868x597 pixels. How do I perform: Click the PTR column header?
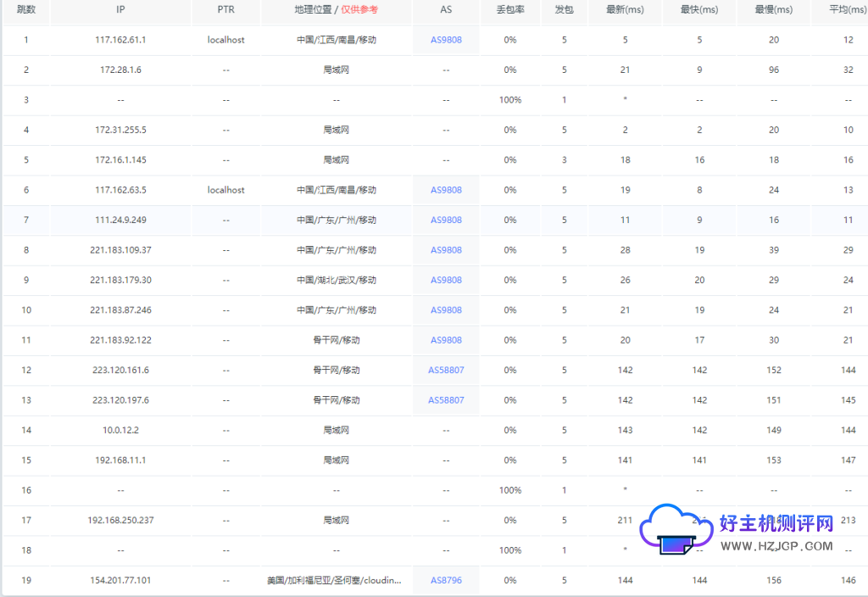pyautogui.click(x=225, y=10)
